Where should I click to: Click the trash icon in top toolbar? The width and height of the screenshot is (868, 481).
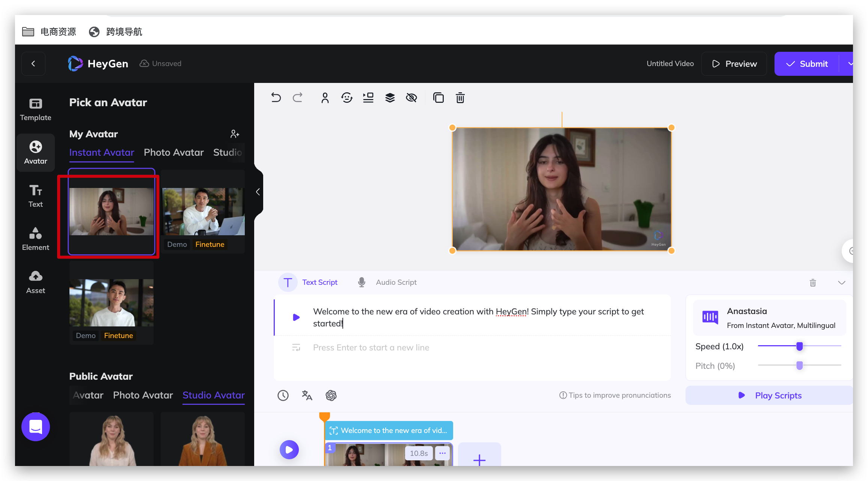pos(460,98)
